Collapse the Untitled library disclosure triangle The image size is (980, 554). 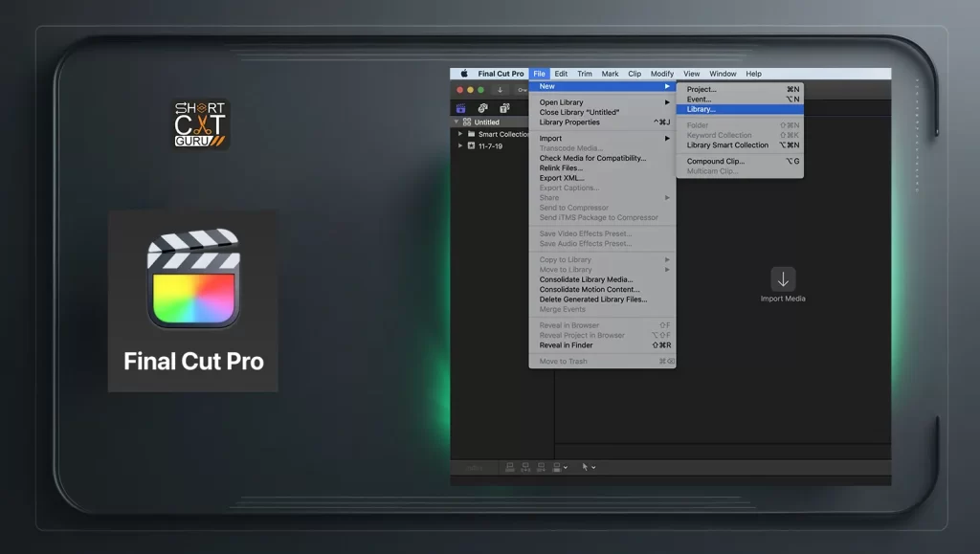(457, 122)
